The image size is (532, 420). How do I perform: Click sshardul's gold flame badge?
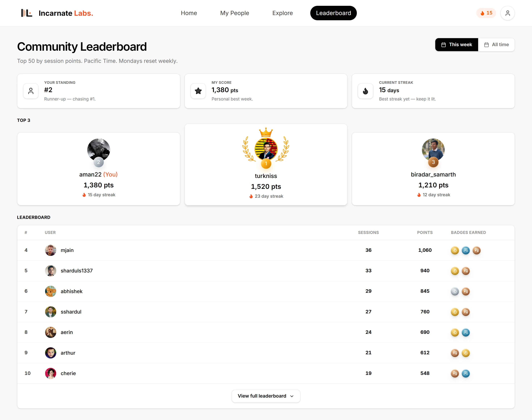pos(455,312)
